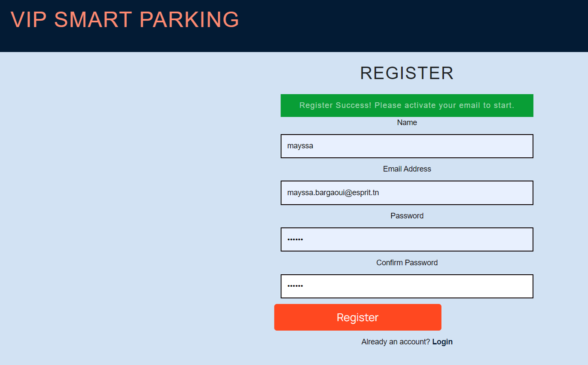Click the REGISTER page heading

407,73
